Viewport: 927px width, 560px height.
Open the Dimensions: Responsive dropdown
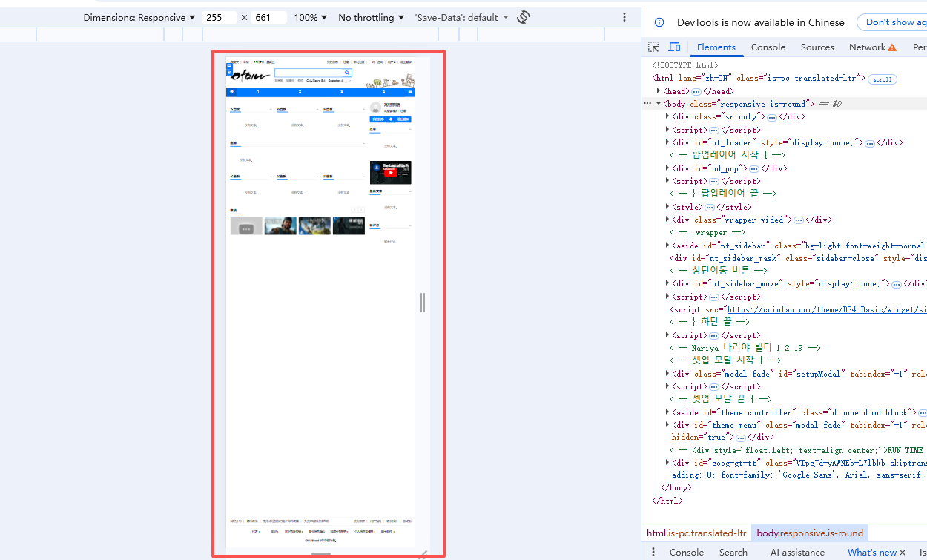139,17
